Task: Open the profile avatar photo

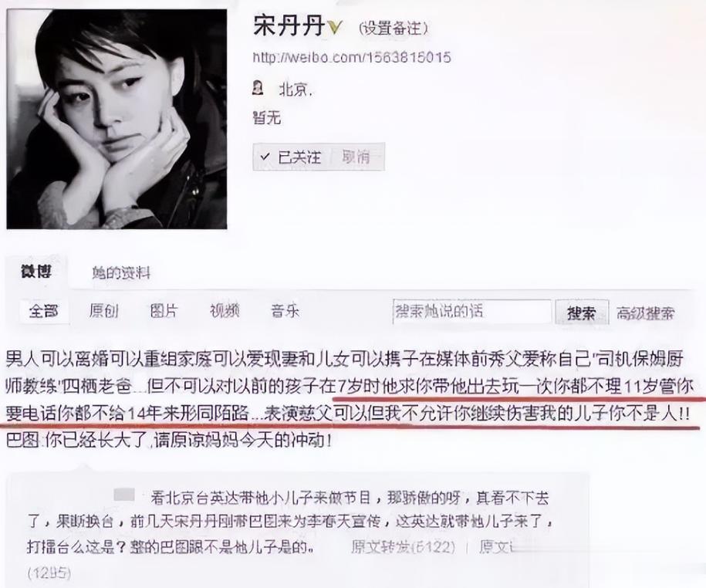Action: tap(117, 120)
